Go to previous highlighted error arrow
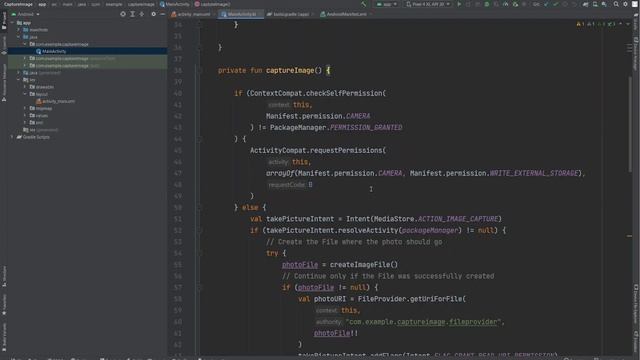Screen dimensions: 640x360 click(x=621, y=24)
